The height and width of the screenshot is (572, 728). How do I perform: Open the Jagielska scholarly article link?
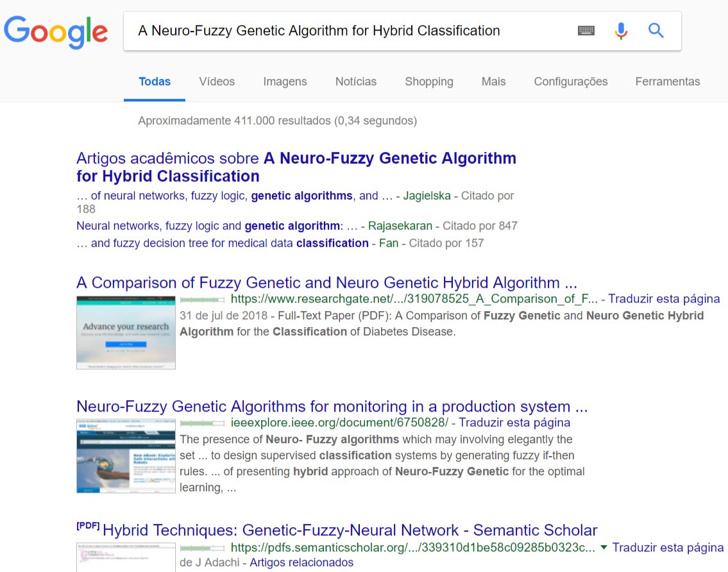[235, 196]
